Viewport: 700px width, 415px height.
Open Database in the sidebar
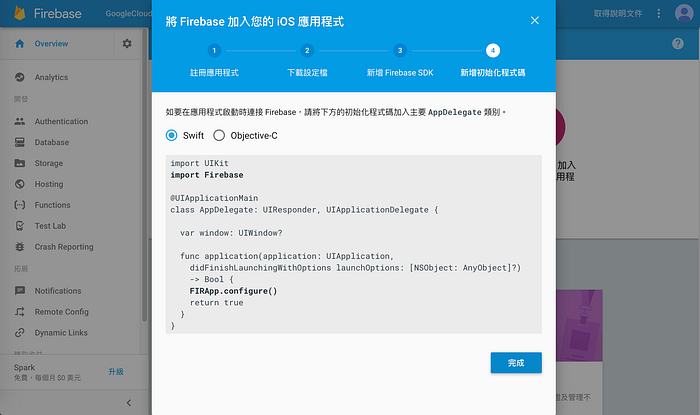click(52, 142)
